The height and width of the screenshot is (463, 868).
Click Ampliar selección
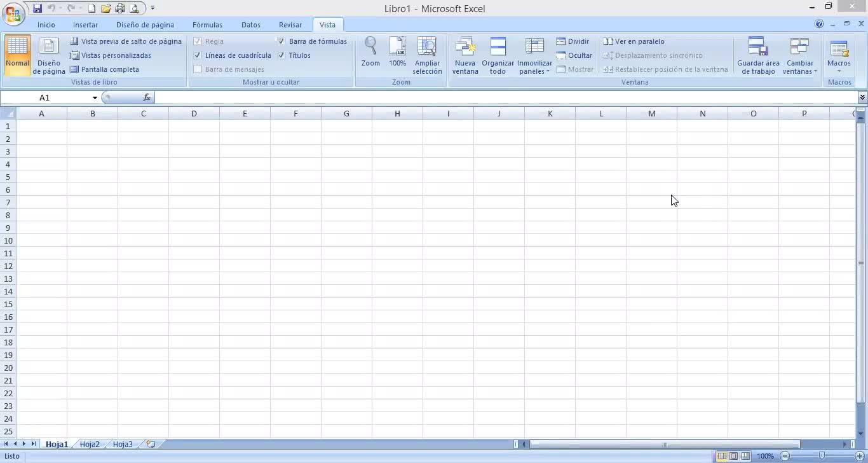coord(427,55)
